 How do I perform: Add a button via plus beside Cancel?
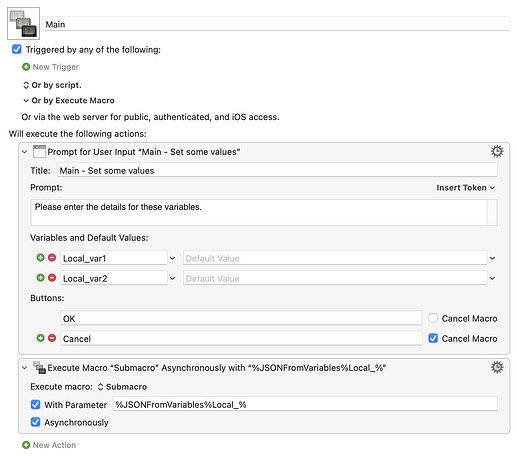pos(40,338)
